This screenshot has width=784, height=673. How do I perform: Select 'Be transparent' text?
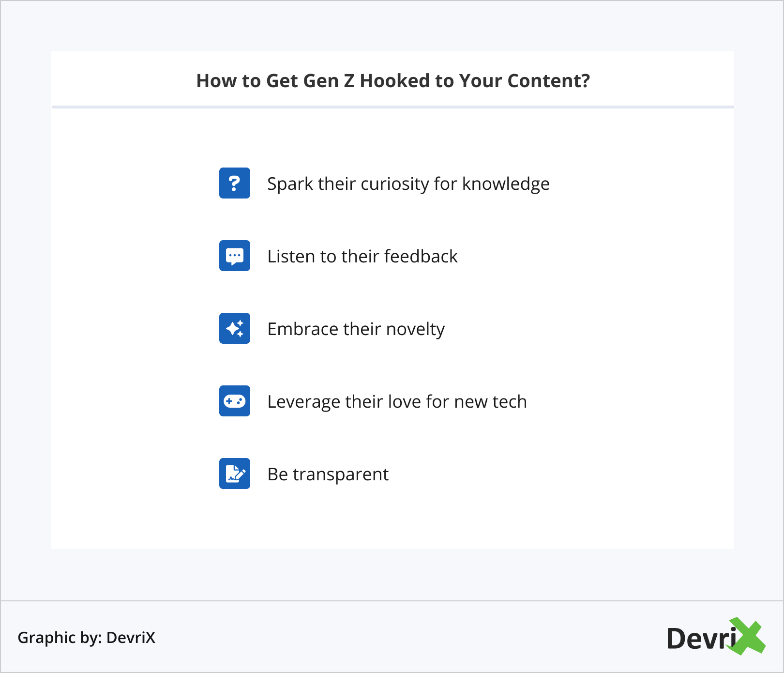pos(328,474)
